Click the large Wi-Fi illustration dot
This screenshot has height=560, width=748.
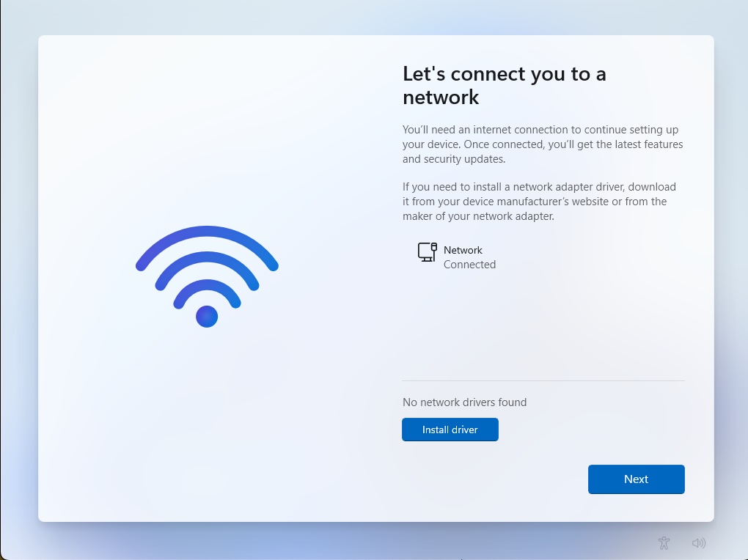coord(207,316)
